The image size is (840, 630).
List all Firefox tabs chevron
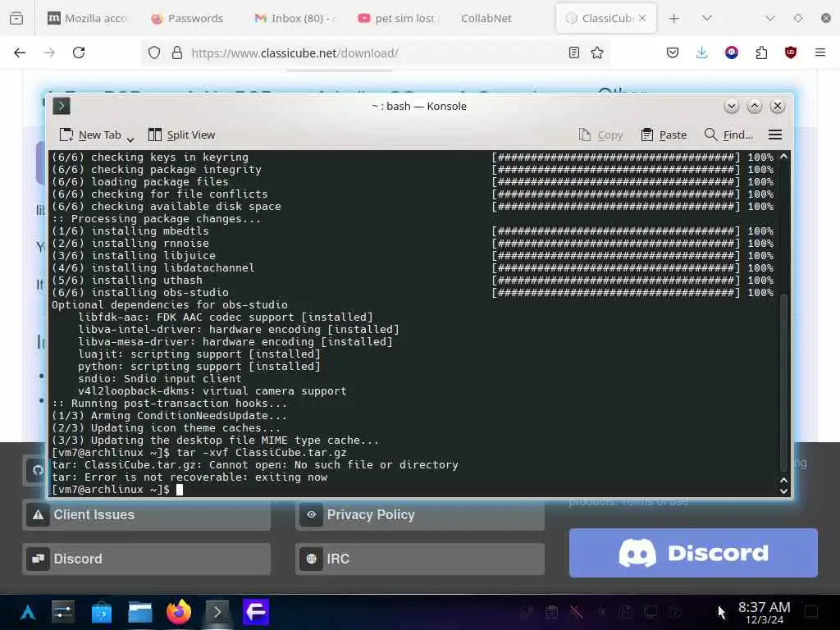707,18
